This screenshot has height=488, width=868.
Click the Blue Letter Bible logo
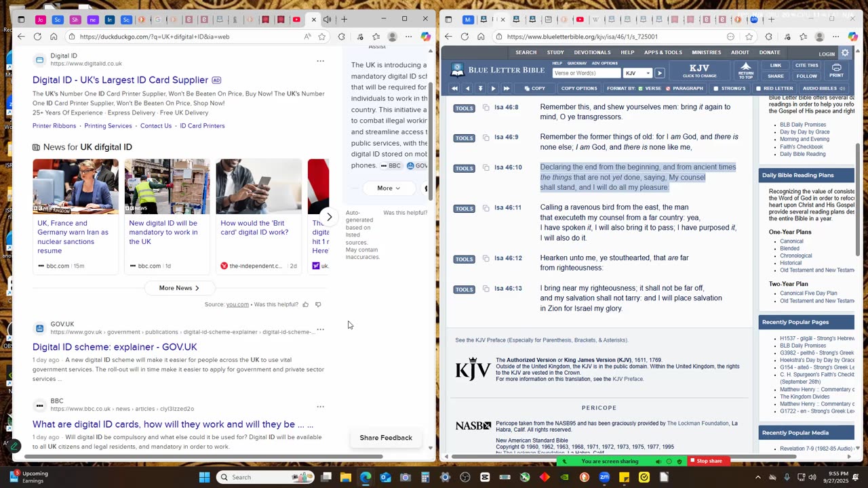point(498,70)
